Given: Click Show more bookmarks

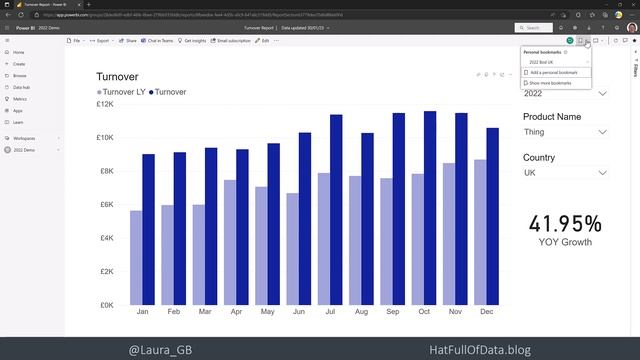Looking at the screenshot, I should (556, 83).
